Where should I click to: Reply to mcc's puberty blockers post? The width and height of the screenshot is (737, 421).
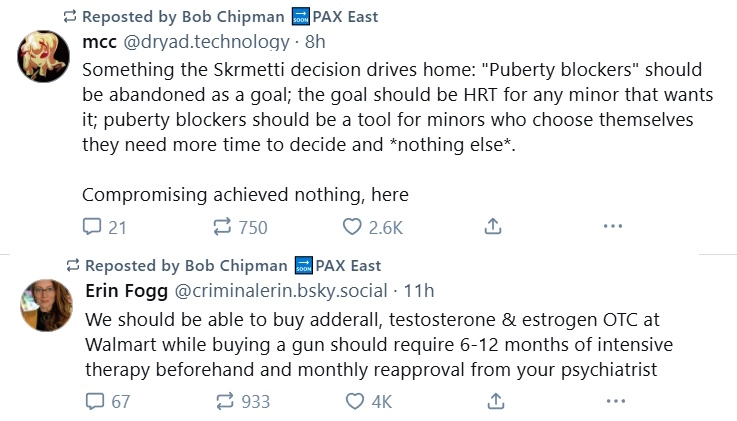(93, 227)
